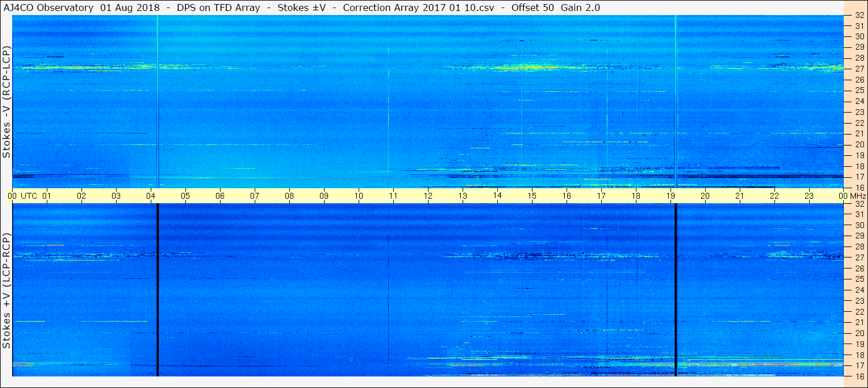Click the 32 MHz tick of upper Stokes -V panel
Viewport: 868px width, 388px height.
(859, 16)
